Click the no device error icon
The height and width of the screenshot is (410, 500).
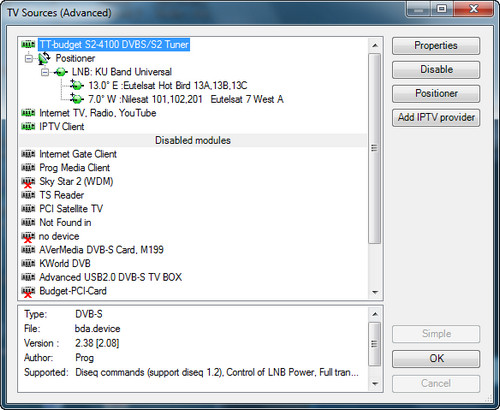[x=28, y=237]
